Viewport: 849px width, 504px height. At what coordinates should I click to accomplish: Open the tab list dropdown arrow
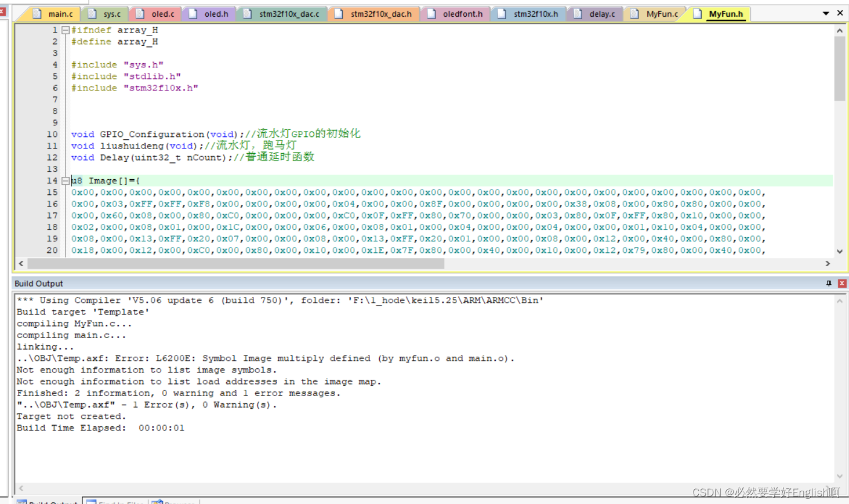826,13
